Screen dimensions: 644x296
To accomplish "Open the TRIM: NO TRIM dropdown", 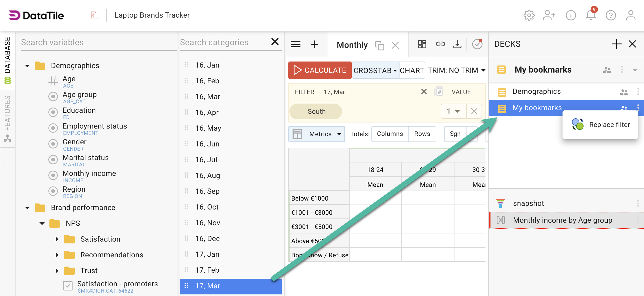I will (x=456, y=70).
